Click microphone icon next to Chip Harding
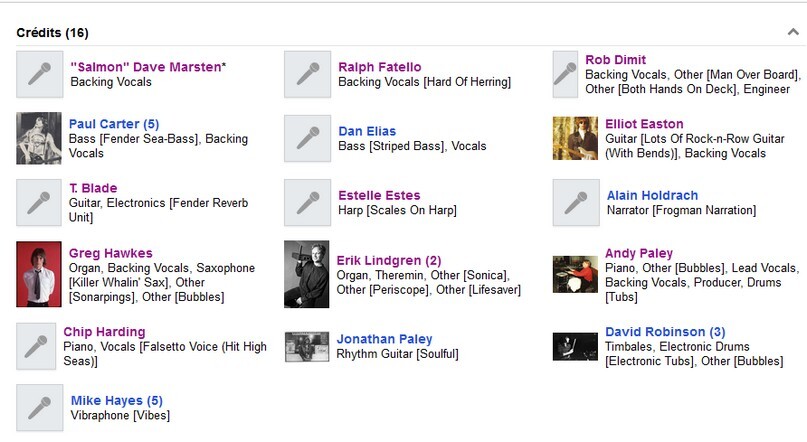Screen dimensions: 807x442 pos(40,346)
